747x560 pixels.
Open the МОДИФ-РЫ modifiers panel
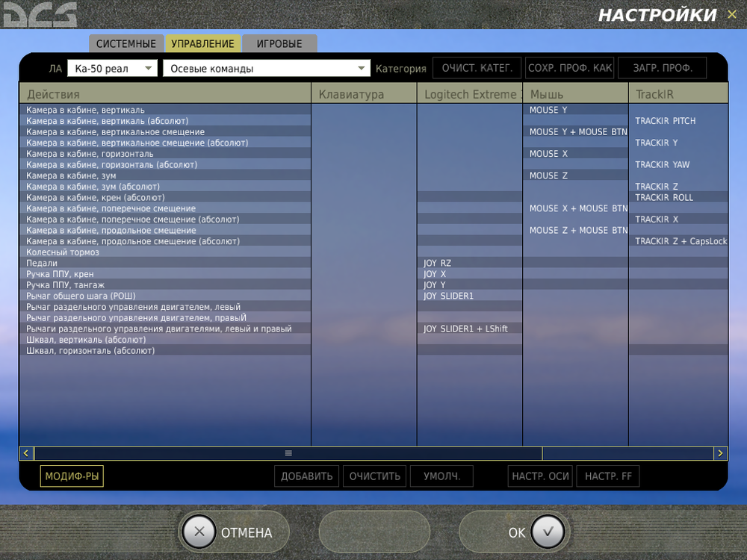point(71,476)
